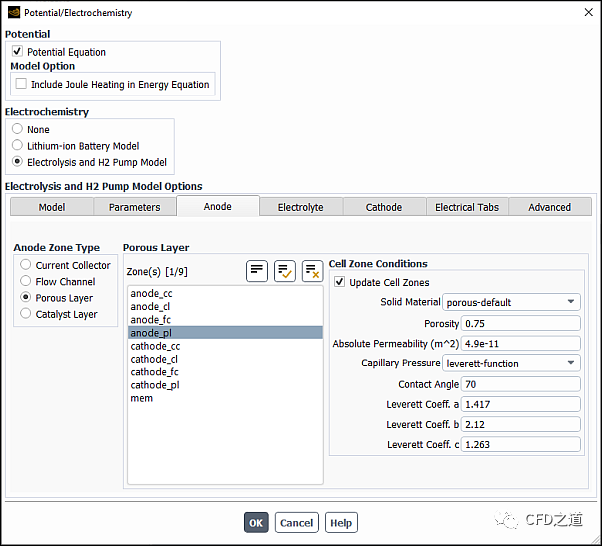Switch to the Cathode tab

click(384, 207)
